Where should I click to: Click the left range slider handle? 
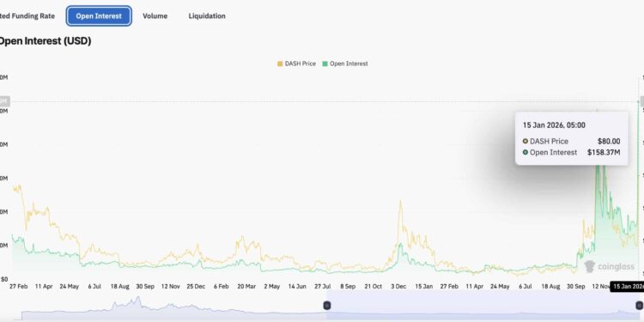(327, 305)
